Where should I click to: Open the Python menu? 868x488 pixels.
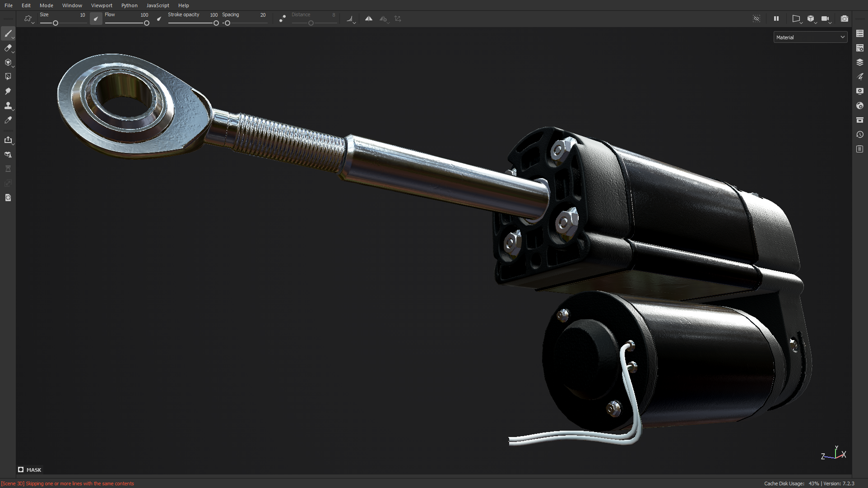coord(130,5)
